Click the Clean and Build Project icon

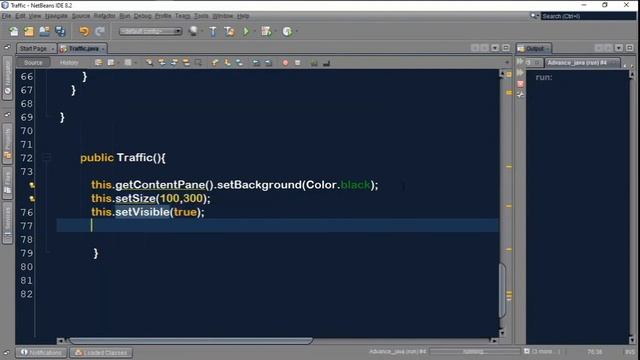click(x=229, y=31)
